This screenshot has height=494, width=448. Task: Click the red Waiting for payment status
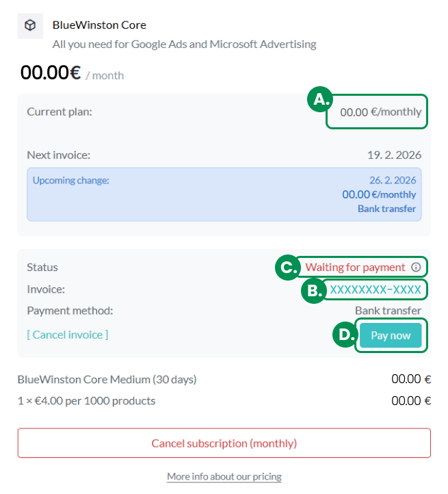[355, 267]
